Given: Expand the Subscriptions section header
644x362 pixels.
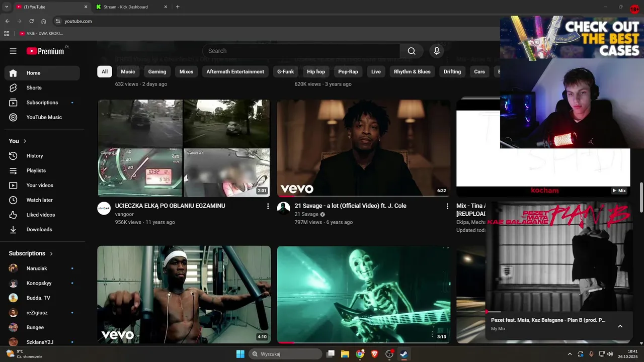Looking at the screenshot, I should (x=31, y=253).
